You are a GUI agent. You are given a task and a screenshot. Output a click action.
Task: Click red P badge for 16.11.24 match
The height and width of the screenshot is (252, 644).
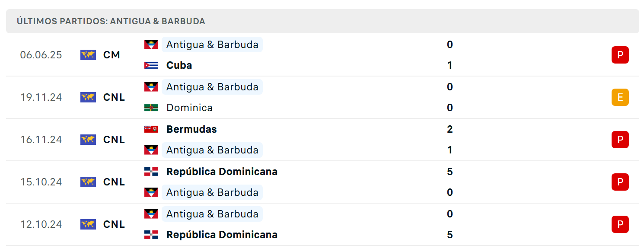click(620, 140)
